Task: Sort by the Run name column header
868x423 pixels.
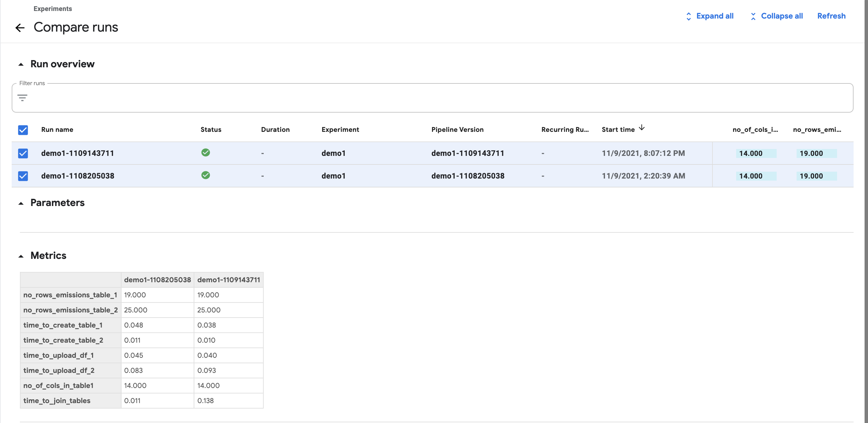Action: (57, 130)
